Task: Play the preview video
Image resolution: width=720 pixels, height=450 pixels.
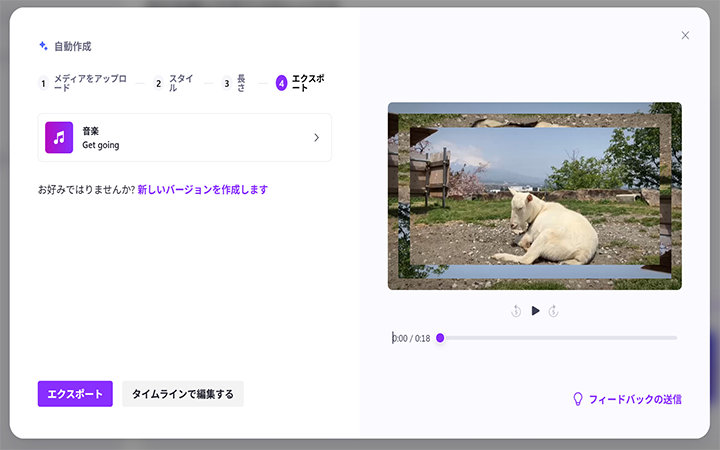Action: pos(535,311)
